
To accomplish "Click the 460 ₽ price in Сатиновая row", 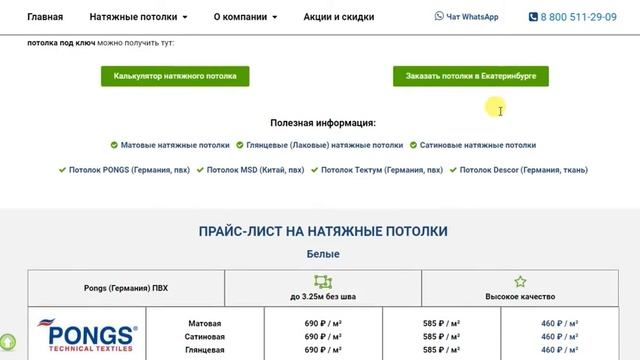I will 560,337.
